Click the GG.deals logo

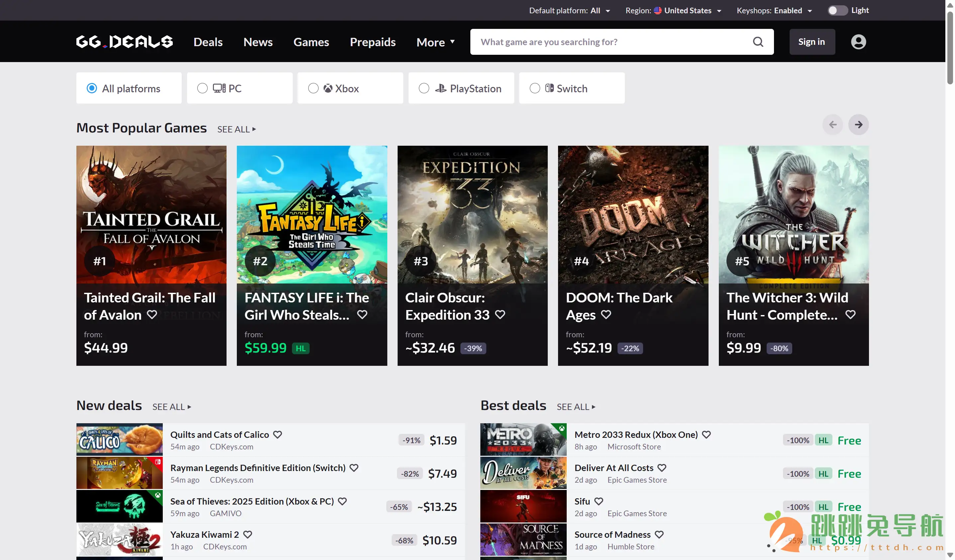click(x=124, y=41)
